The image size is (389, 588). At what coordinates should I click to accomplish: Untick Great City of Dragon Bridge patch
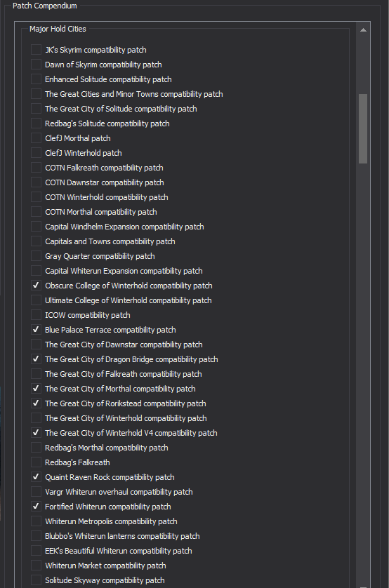pyautogui.click(x=36, y=359)
